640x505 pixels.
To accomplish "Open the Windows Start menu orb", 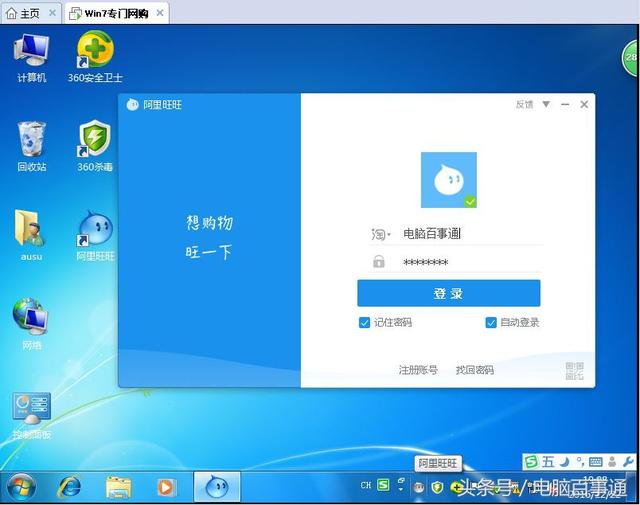I will (x=21, y=487).
